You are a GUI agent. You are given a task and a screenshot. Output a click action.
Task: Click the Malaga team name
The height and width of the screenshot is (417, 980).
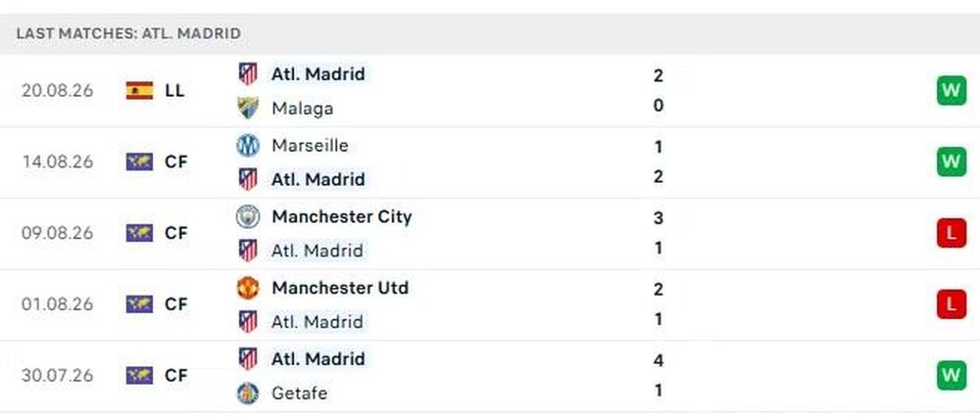303,108
